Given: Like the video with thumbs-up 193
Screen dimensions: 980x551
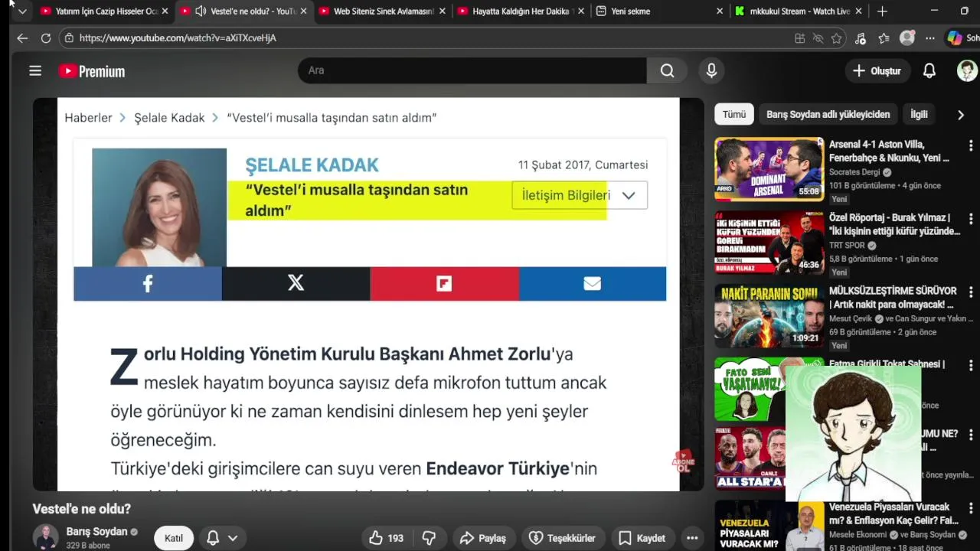Looking at the screenshot, I should 386,538.
